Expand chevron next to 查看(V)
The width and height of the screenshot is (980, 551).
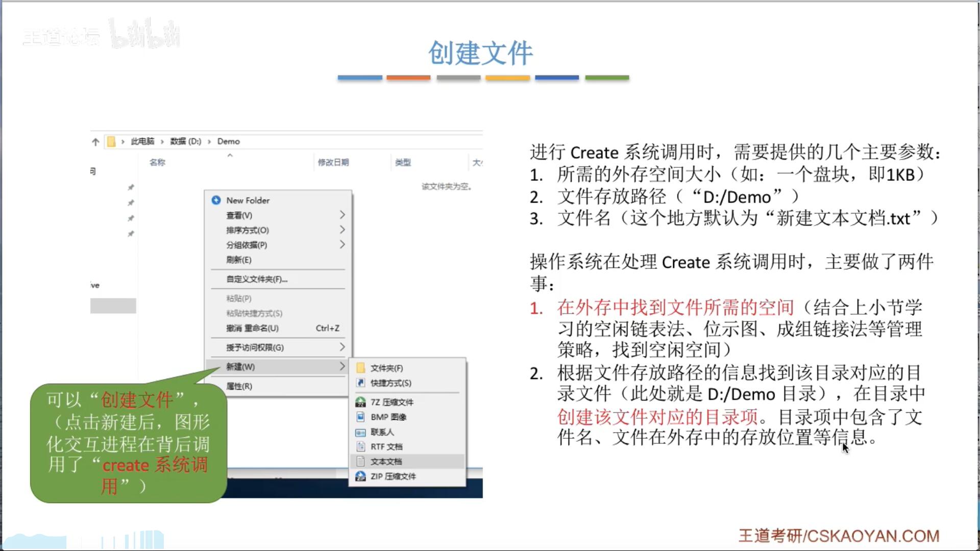pos(342,215)
